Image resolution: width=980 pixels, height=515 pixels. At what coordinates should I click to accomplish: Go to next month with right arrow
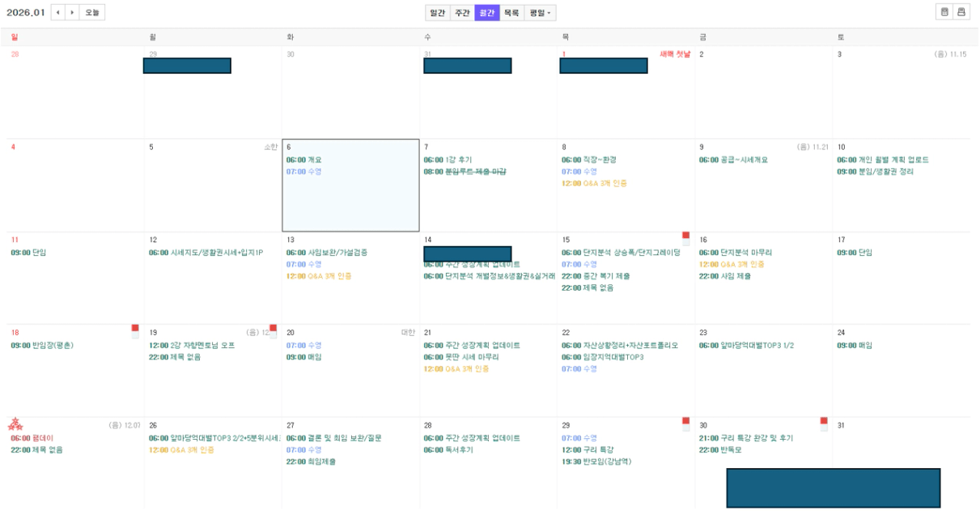(x=73, y=12)
